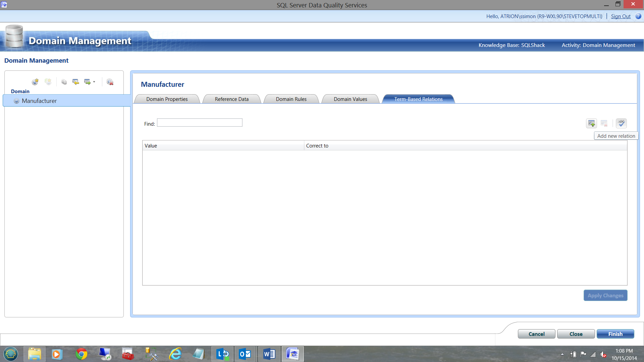Viewport: 644px width, 362px height.
Task: Click the Sign Out link
Action: pyautogui.click(x=621, y=16)
